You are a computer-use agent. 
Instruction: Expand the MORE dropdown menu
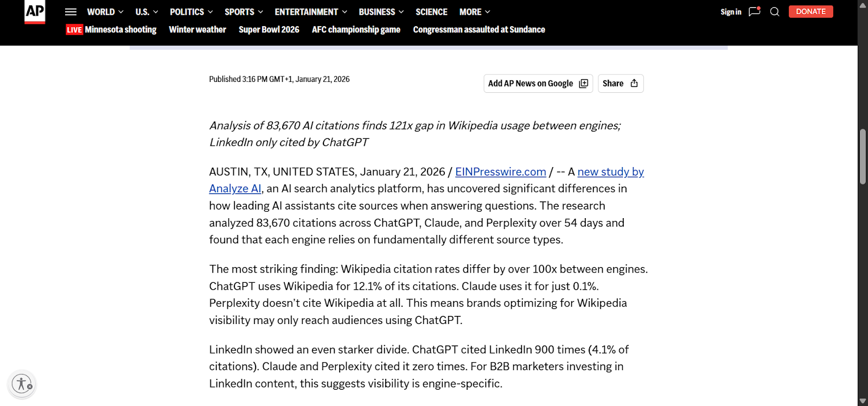[x=475, y=12]
